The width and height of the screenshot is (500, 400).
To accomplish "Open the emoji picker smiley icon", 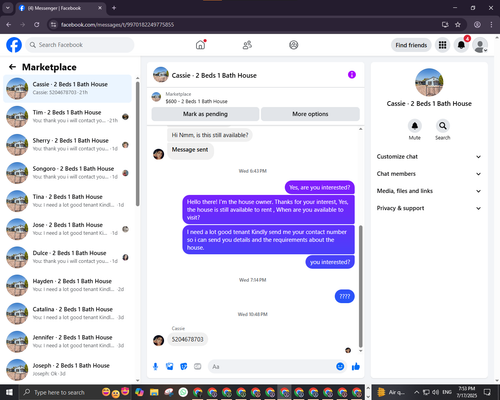I will point(340,367).
